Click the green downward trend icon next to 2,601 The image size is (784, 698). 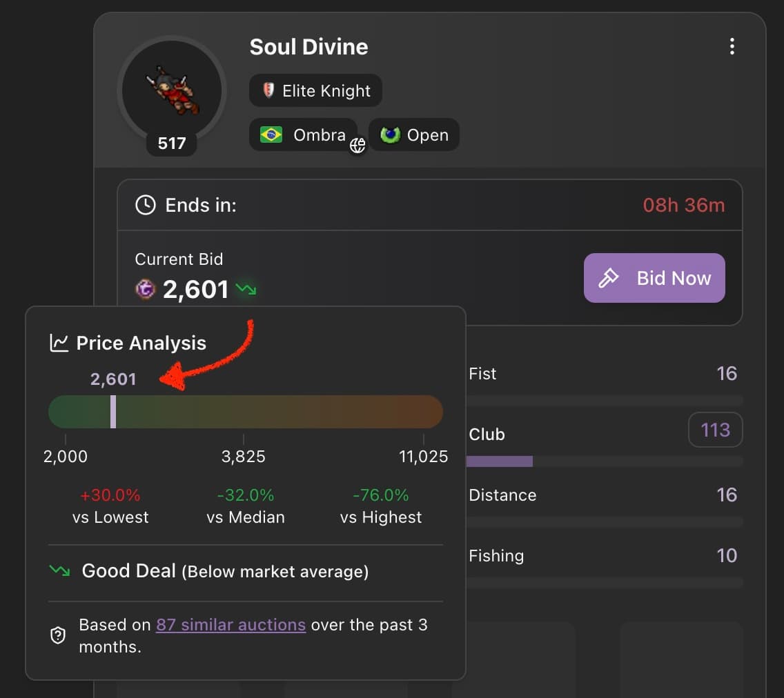246,290
